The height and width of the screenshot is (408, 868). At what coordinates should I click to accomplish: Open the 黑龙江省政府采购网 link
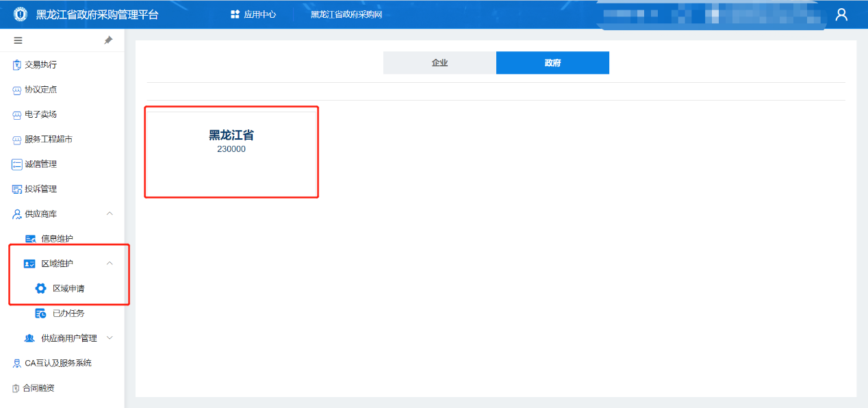tap(346, 14)
